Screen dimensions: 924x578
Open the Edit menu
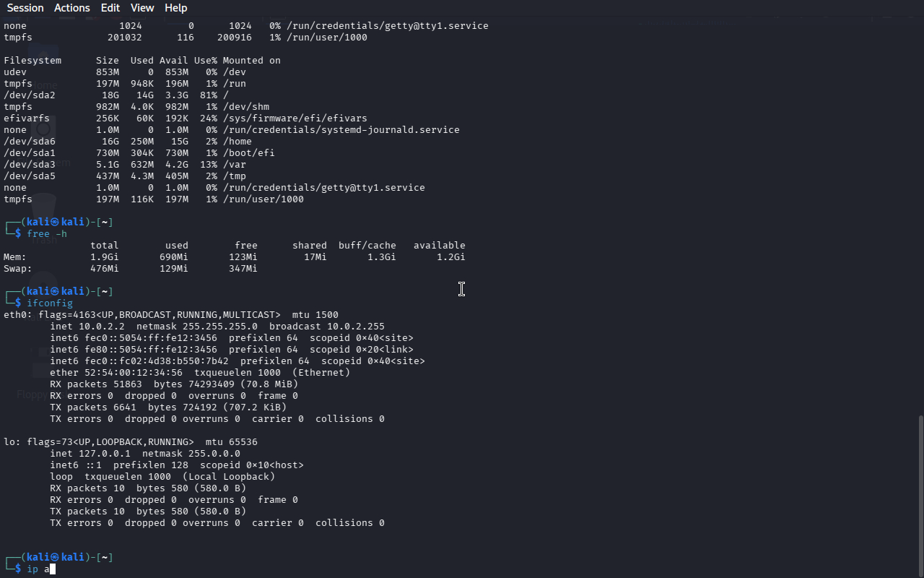(110, 8)
